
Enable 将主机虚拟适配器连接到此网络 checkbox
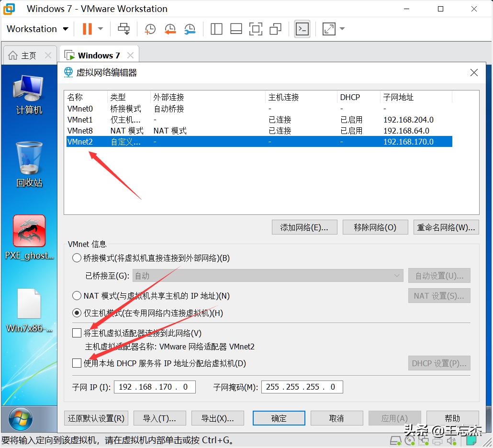(77, 333)
